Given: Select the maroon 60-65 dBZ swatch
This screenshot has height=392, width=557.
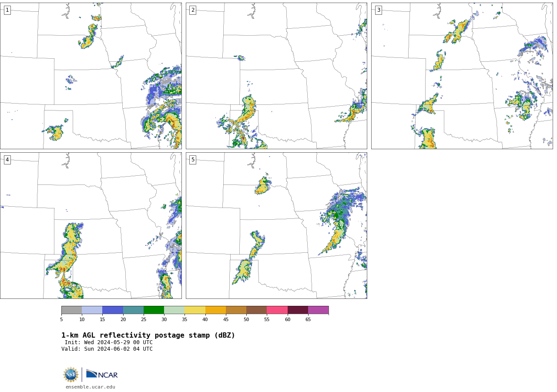Looking at the screenshot, I should (298, 310).
